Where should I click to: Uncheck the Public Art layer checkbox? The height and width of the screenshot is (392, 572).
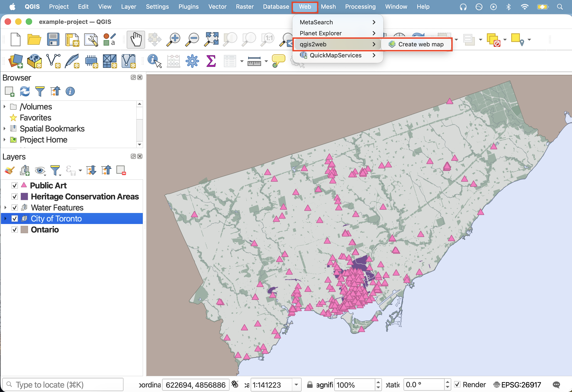point(15,185)
